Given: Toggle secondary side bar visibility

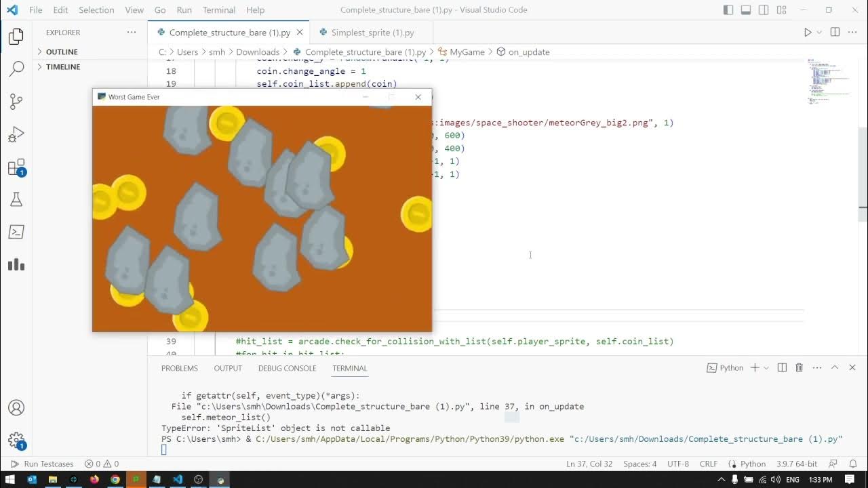Looking at the screenshot, I should pos(764,10).
